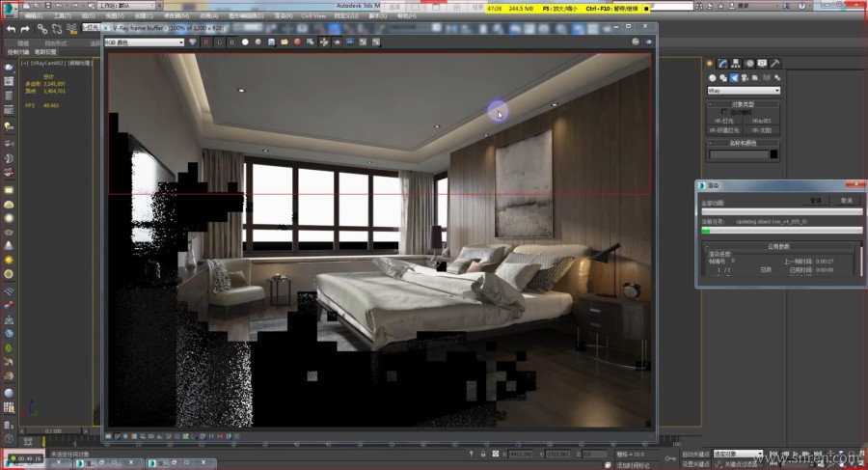Click the Set Key large key icon
868x470 pixels.
click(670, 458)
